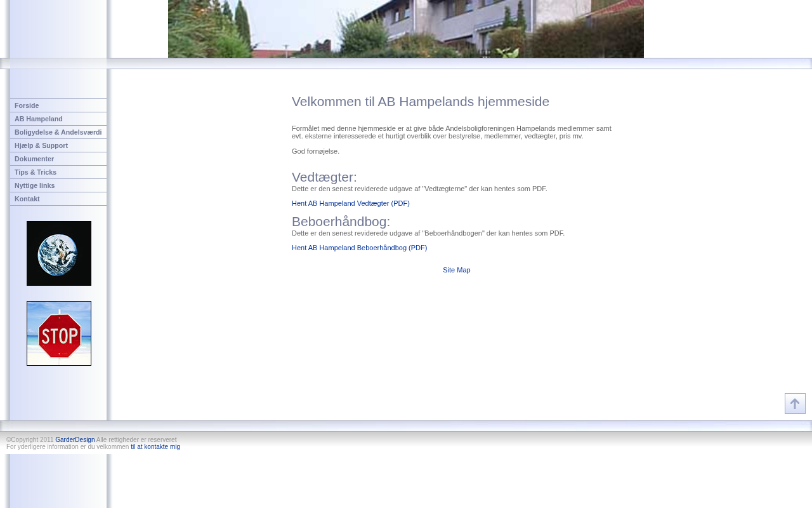
Task: Click the building header photo
Action: [406, 29]
